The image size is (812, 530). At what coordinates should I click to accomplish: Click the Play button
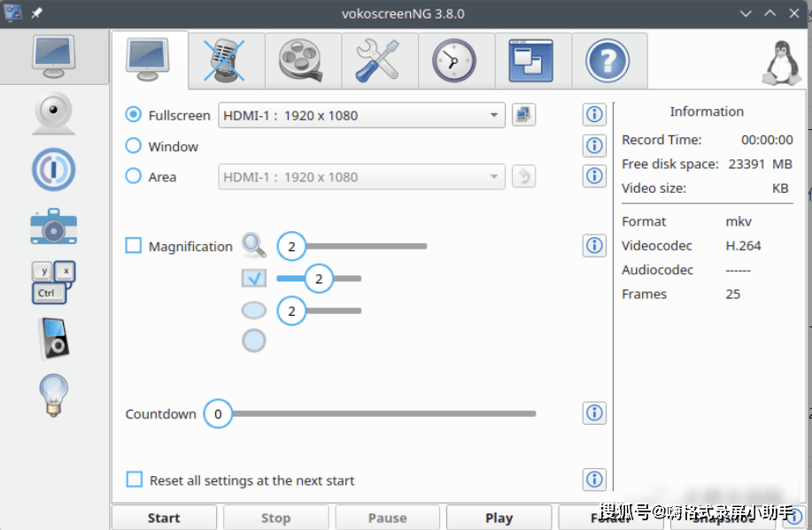pyautogui.click(x=499, y=518)
